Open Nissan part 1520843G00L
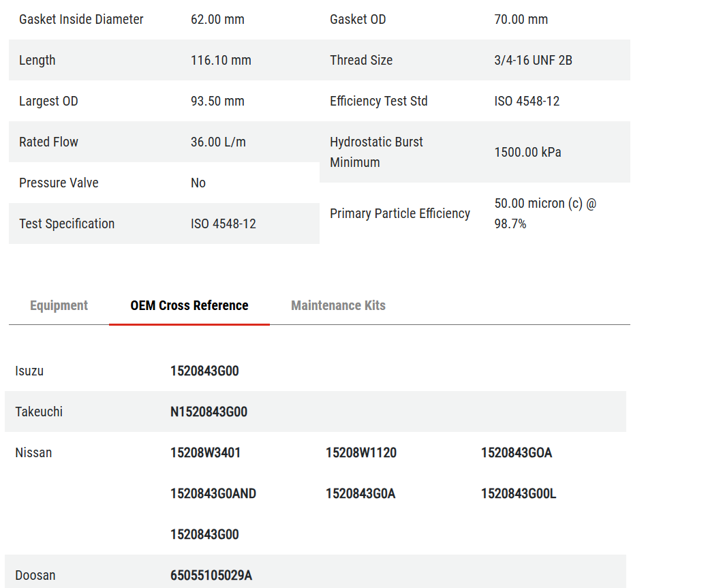Screen dimensions: 723x588 pyautogui.click(x=519, y=493)
